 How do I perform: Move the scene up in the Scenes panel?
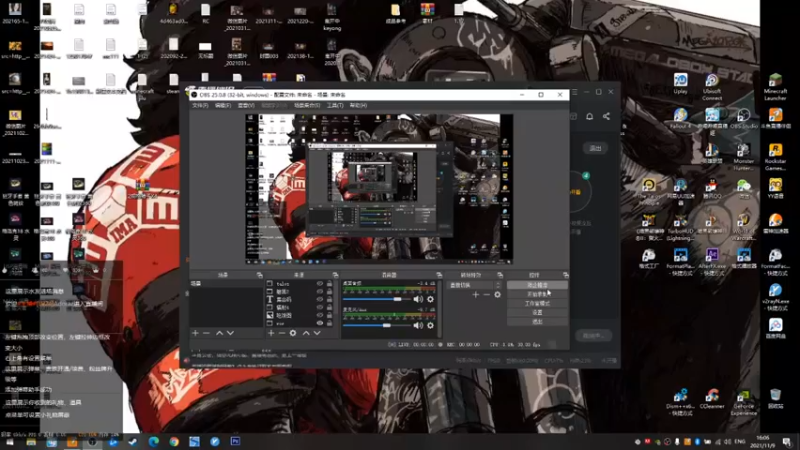pyautogui.click(x=219, y=333)
